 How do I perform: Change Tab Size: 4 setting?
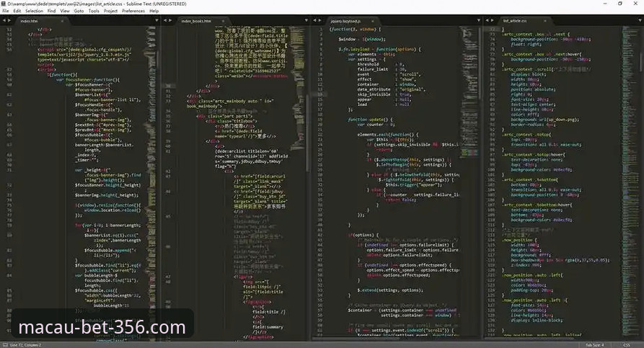click(x=595, y=345)
